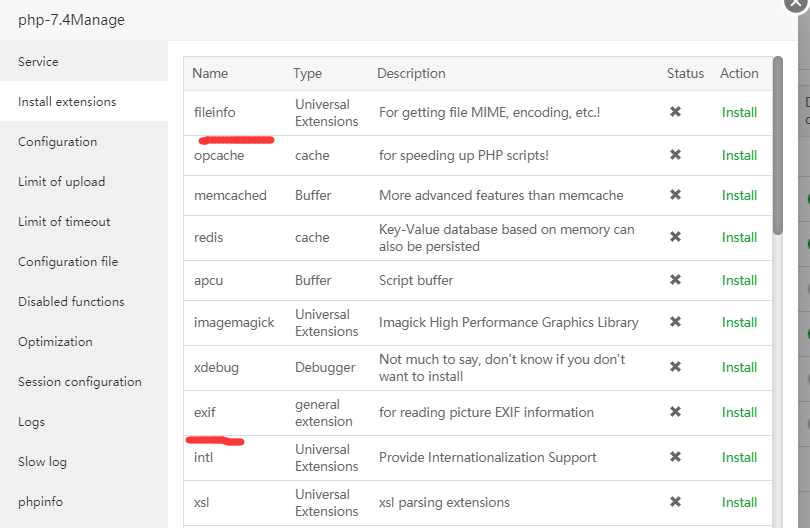
Task: Open Limit of upload settings
Action: [61, 182]
